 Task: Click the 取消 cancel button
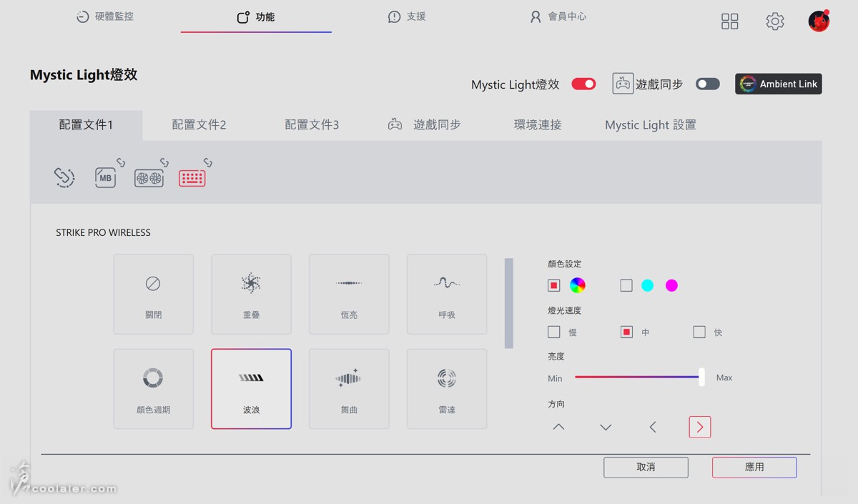646,468
